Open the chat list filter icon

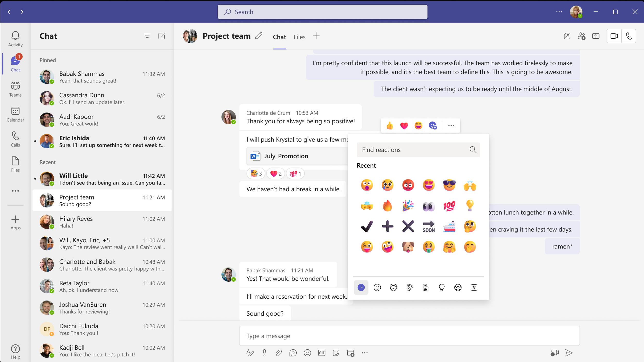coord(147,36)
